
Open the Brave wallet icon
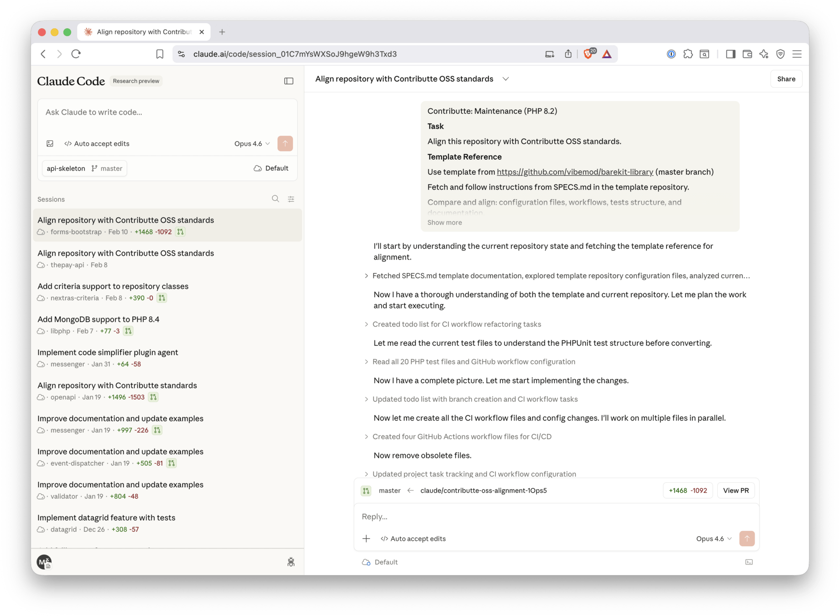point(747,54)
